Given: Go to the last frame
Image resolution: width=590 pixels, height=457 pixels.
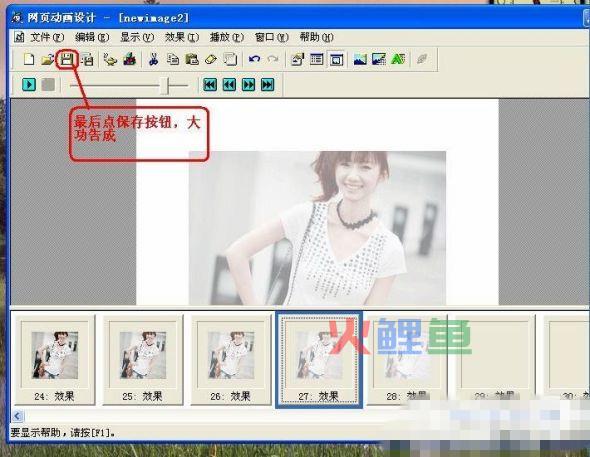Looking at the screenshot, I should [x=268, y=85].
